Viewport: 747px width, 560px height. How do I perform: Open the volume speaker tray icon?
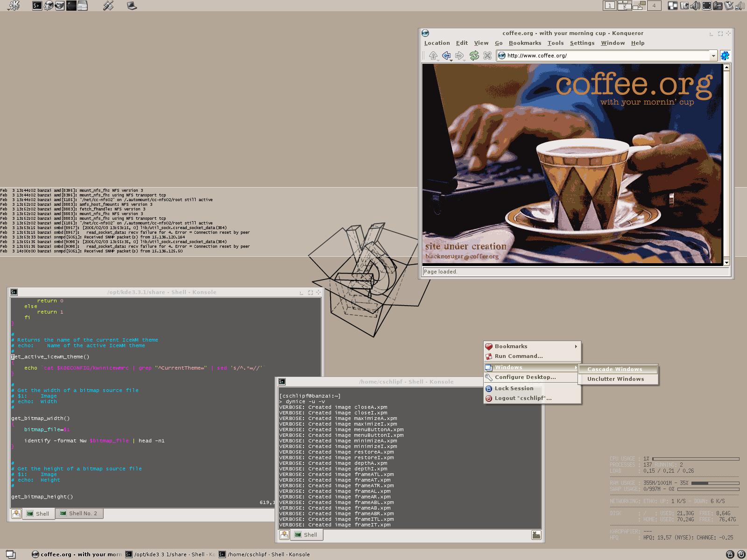pos(695,6)
